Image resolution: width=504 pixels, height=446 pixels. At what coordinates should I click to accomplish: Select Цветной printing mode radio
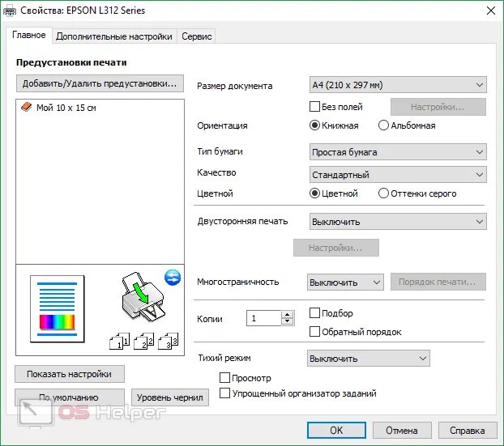(314, 193)
